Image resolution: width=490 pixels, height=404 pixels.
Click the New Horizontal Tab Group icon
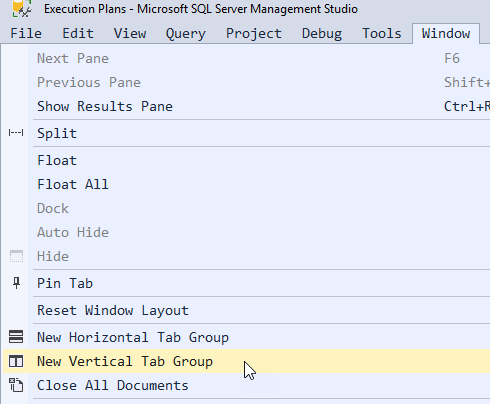(16, 337)
